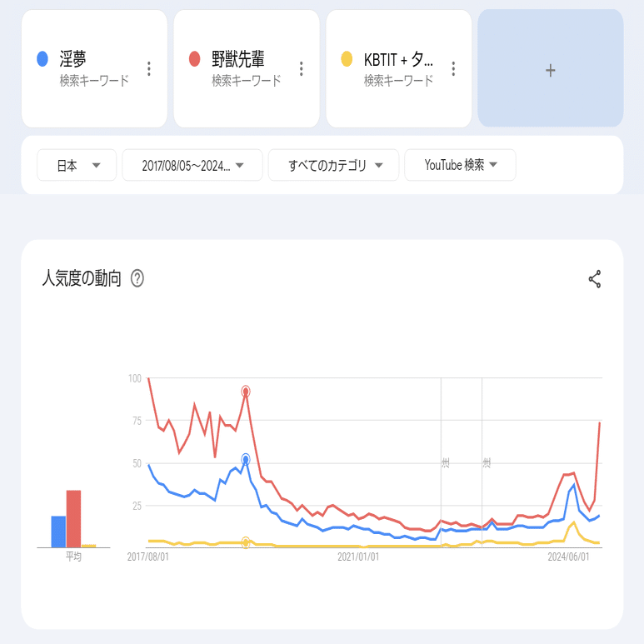This screenshot has width=644, height=644.
Task: Open options menu for KBTIT keyword
Action: tap(453, 68)
